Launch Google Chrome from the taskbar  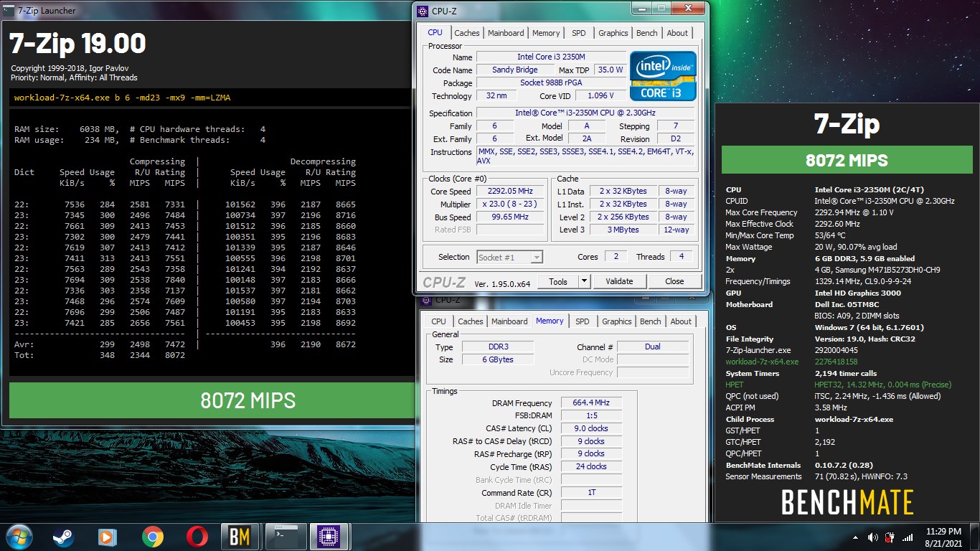(152, 537)
